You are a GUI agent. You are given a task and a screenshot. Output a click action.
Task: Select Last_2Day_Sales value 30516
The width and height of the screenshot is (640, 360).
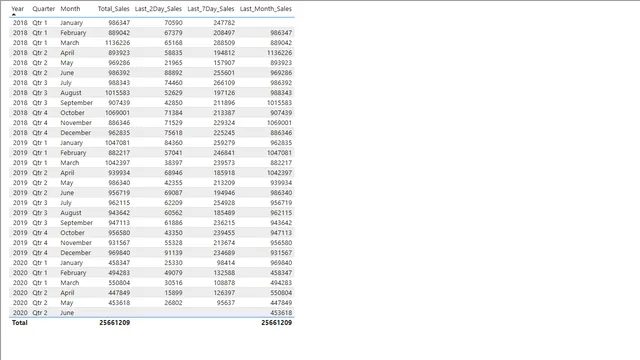coord(173,283)
